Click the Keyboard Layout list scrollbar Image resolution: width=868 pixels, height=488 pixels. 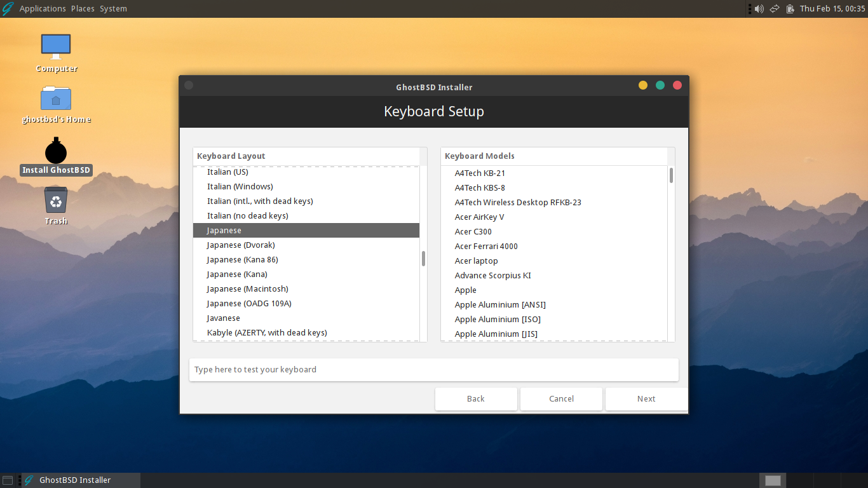(x=423, y=259)
